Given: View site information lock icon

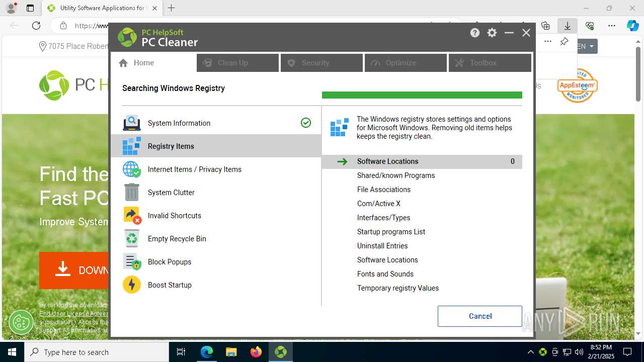Looking at the screenshot, I should click(63, 26).
